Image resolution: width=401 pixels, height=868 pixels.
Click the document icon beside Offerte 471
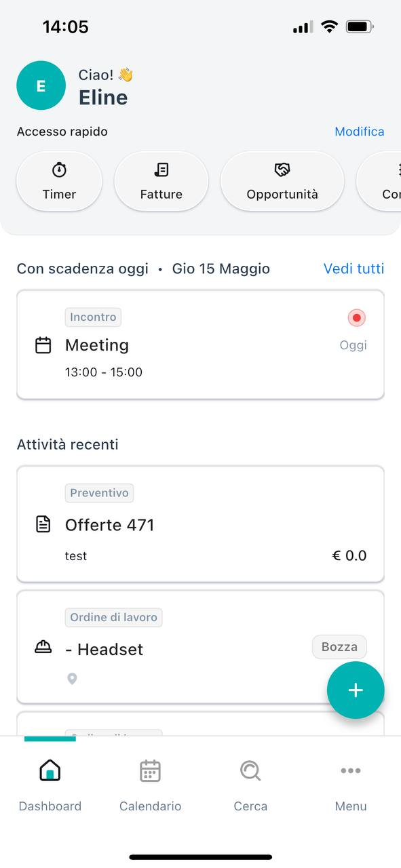(43, 524)
